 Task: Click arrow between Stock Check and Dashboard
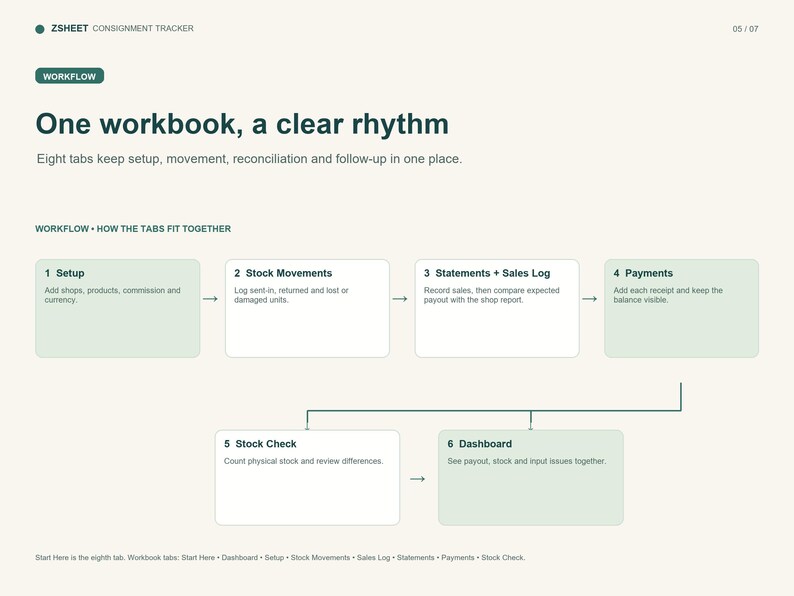[x=417, y=479]
